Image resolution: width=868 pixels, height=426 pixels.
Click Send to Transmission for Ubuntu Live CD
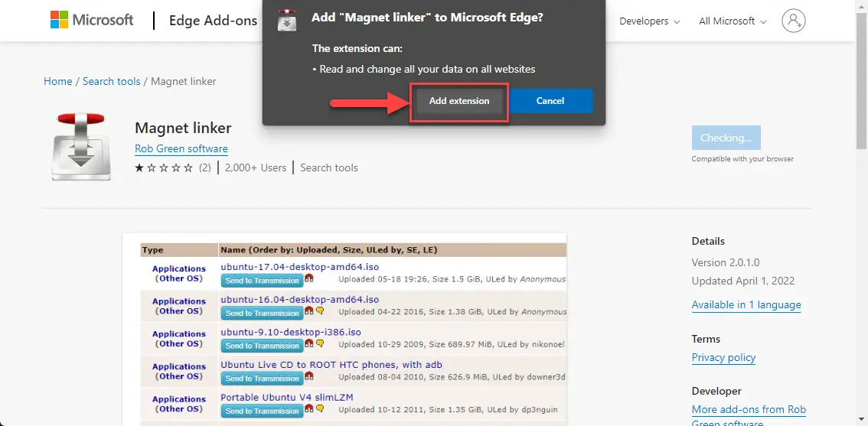pyautogui.click(x=262, y=379)
